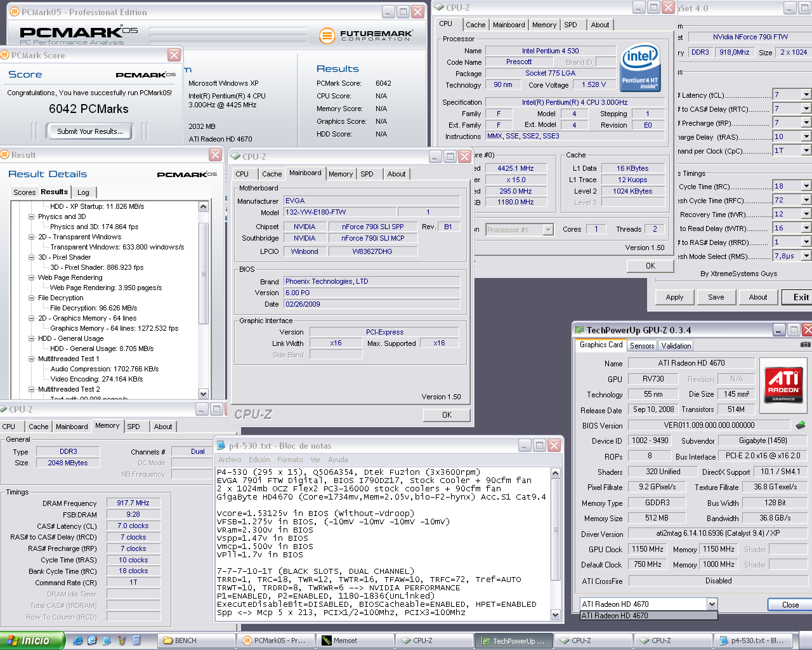
Task: Switch to the BENCH folder taskbar button
Action: pyautogui.click(x=196, y=640)
